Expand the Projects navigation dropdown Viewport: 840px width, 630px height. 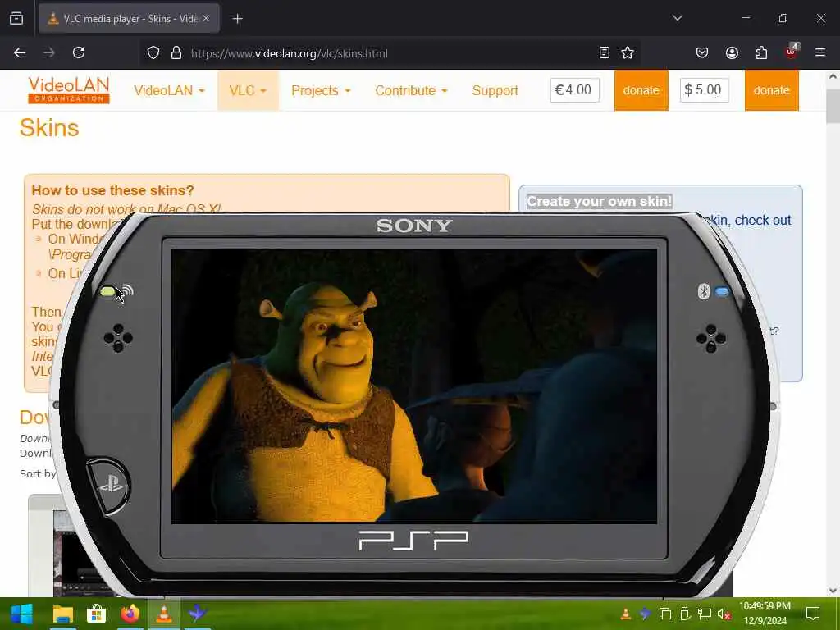pyautogui.click(x=321, y=90)
